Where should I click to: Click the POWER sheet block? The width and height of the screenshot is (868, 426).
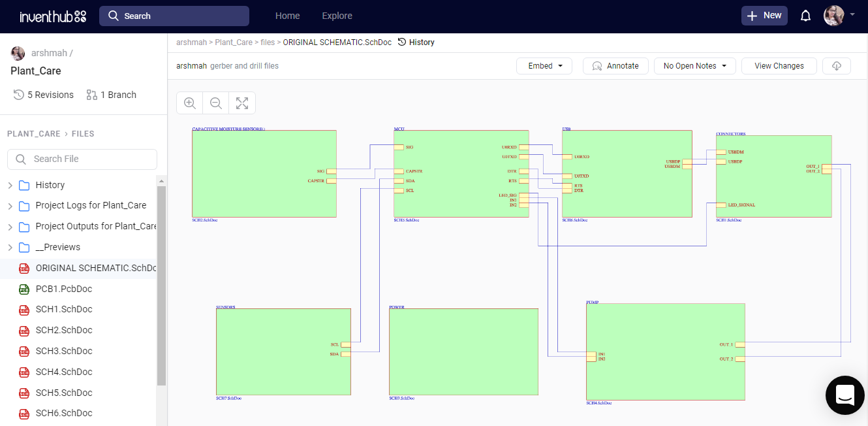click(x=463, y=352)
